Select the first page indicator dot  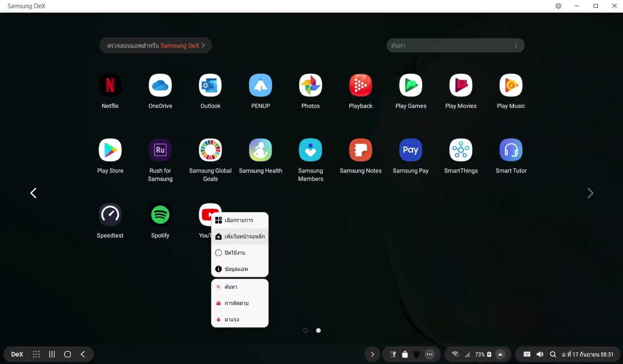coord(305,331)
